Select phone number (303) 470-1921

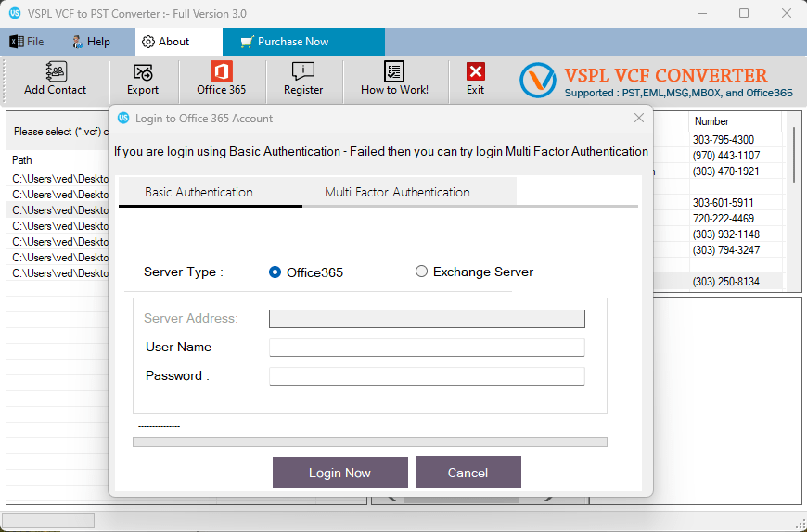[725, 171]
